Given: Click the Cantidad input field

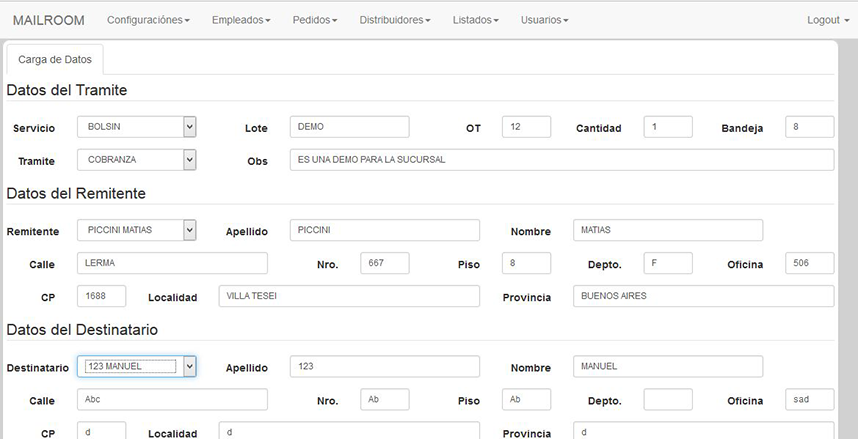Looking at the screenshot, I should point(668,127).
